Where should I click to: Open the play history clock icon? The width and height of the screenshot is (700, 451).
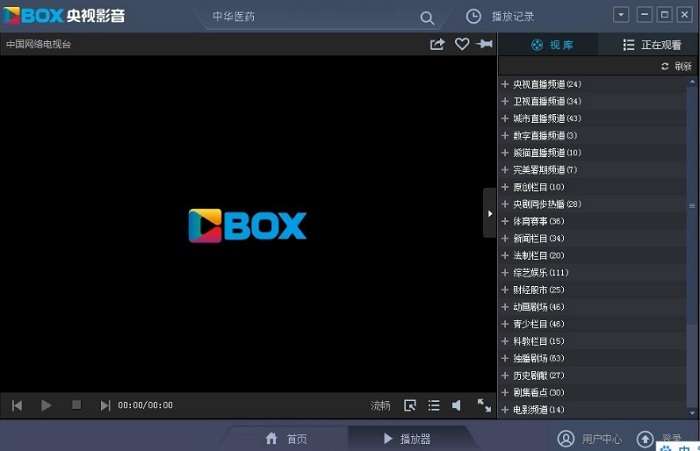pyautogui.click(x=473, y=17)
